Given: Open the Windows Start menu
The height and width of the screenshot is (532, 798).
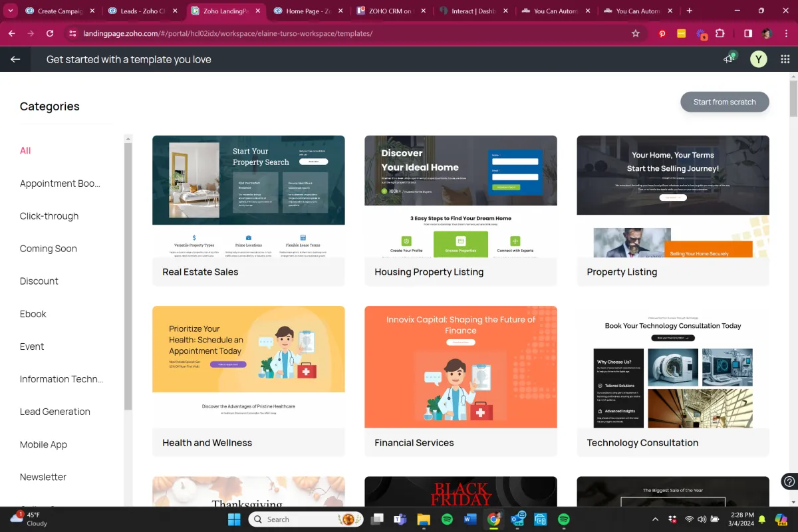Looking at the screenshot, I should [x=235, y=519].
